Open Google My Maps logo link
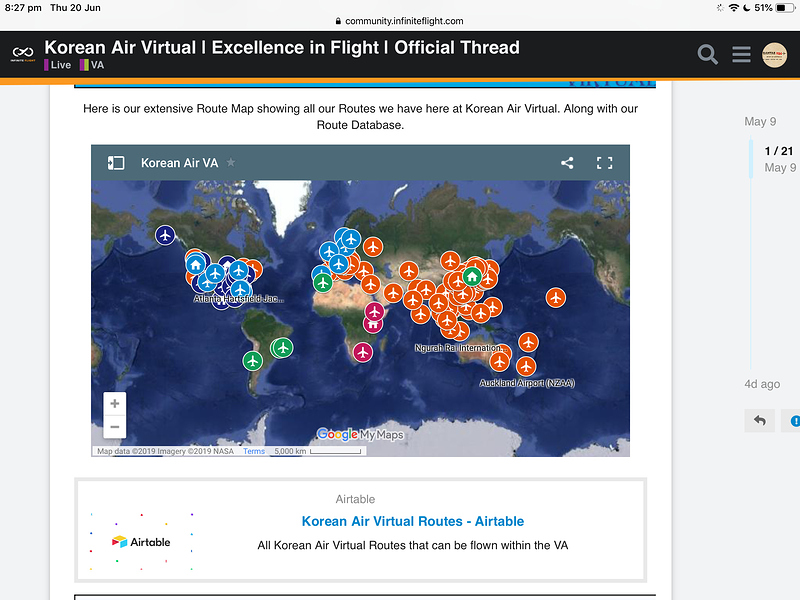 [x=360, y=435]
